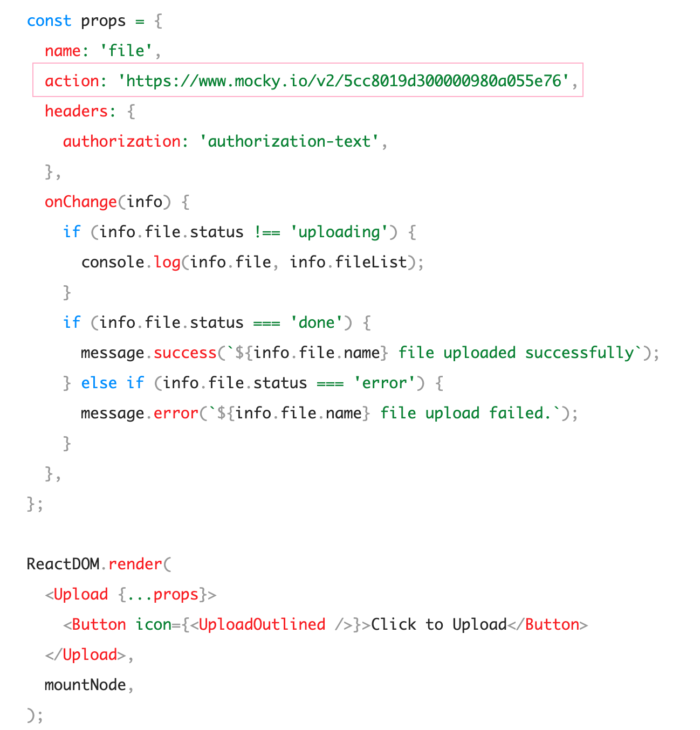Click 'file uploaded successfully' template text
700x730 pixels.
click(x=516, y=353)
